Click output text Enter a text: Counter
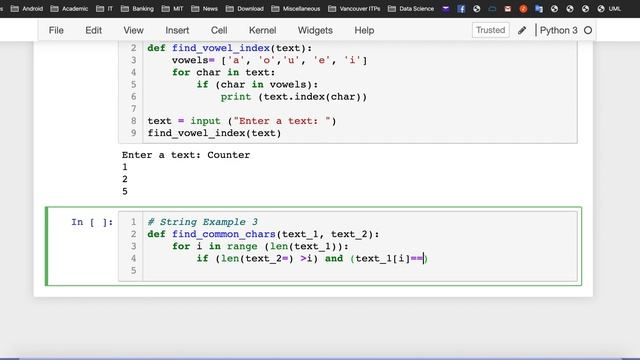The width and height of the screenshot is (640, 360). [186, 155]
